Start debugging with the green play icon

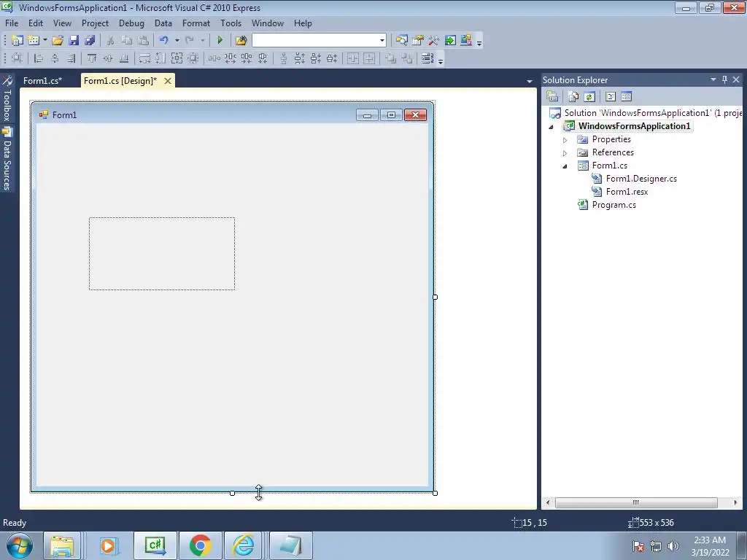[220, 41]
